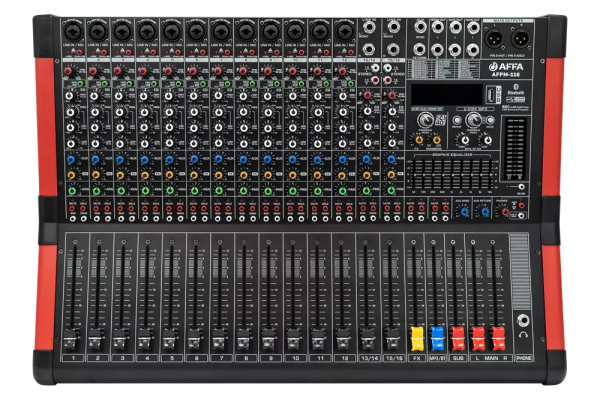This screenshot has width=600, height=400.
Task: Click the USB port beside the display
Action: [492, 94]
